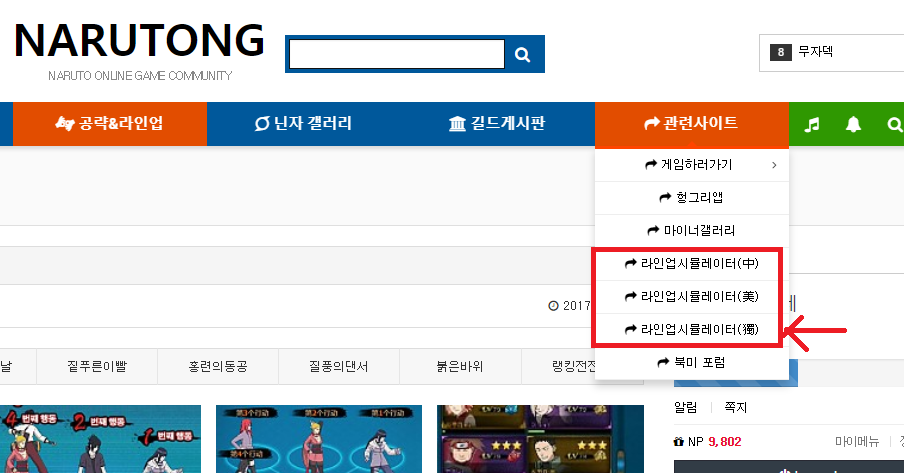Screen dimensions: 904x473
Task: Open the first lineup thumbnail image
Action: coord(100,439)
